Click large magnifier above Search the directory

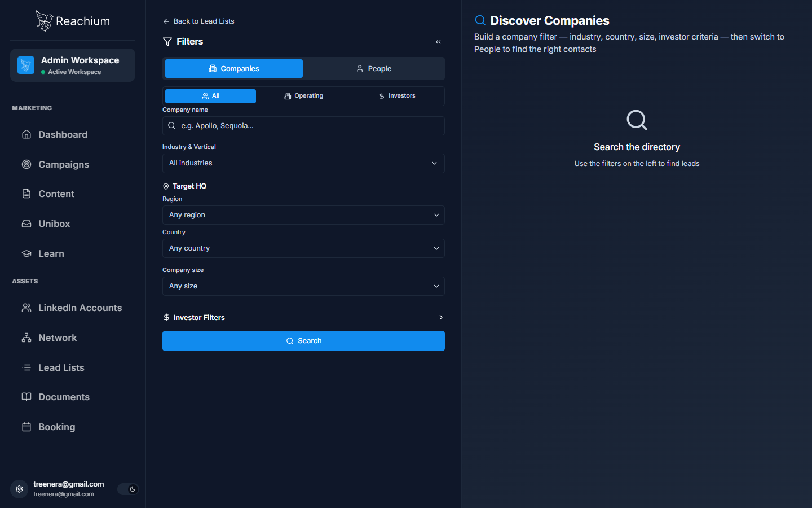point(637,120)
